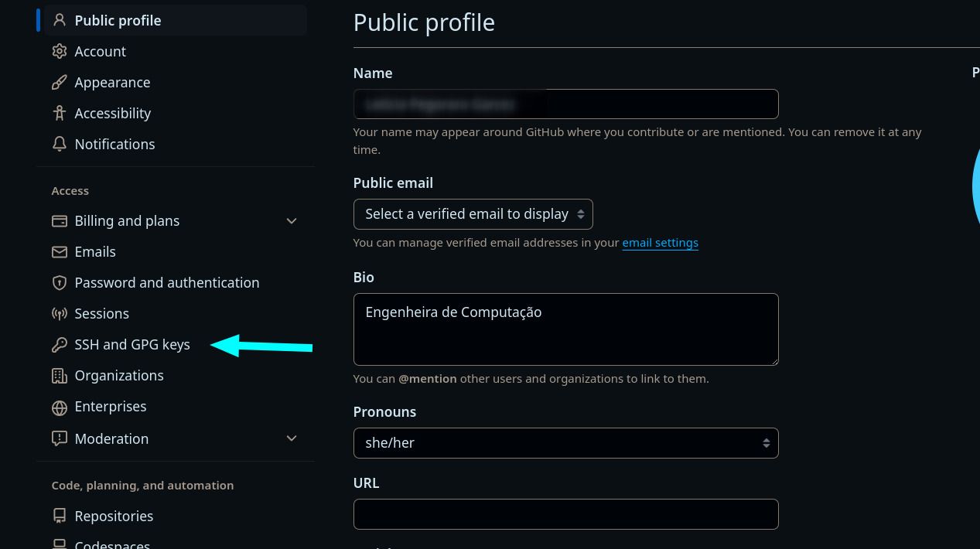This screenshot has height=549, width=980.
Task: Click into the Bio text area
Action: click(x=565, y=329)
